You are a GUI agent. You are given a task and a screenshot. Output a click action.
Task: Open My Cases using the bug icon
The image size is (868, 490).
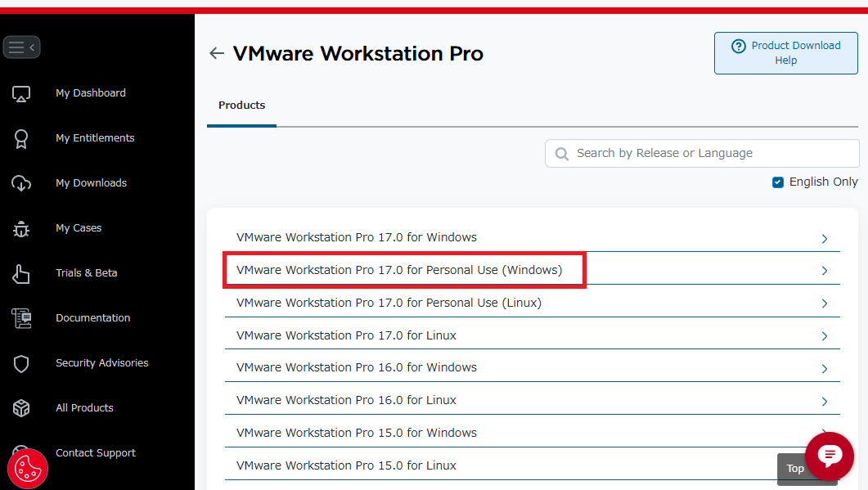click(20, 228)
